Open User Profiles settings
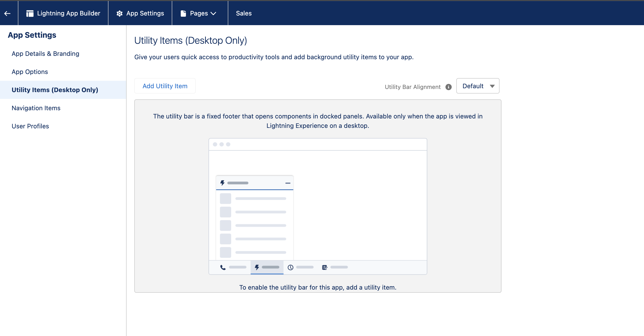The height and width of the screenshot is (336, 644). (x=30, y=126)
